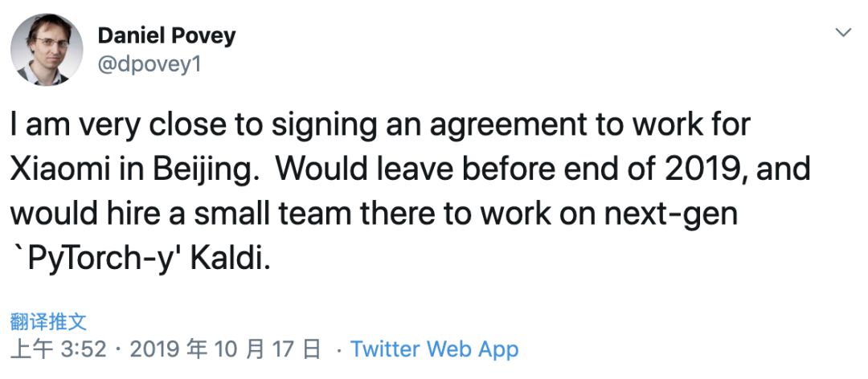Open the tweet options chevron menu
The height and width of the screenshot is (379, 868).
(843, 33)
